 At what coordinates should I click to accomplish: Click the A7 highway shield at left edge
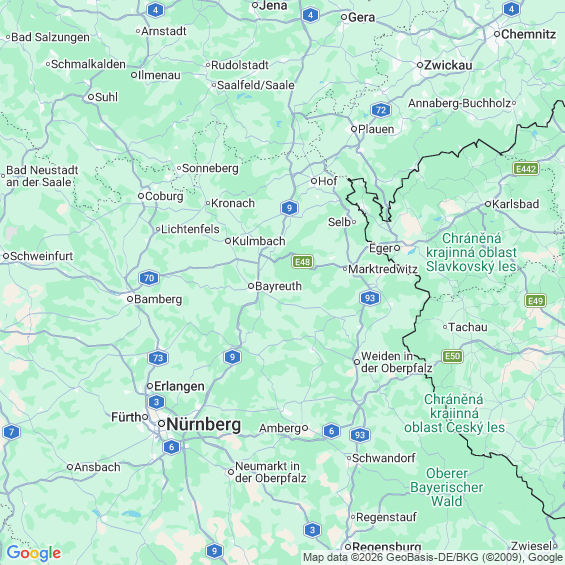tap(11, 432)
